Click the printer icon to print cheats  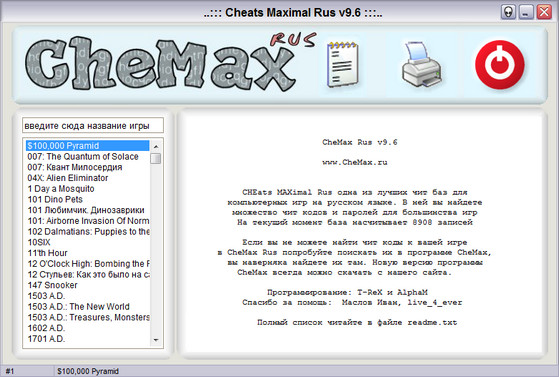click(422, 65)
